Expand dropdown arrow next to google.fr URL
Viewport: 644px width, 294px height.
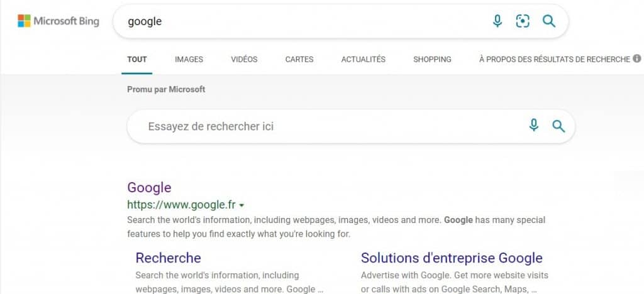(241, 205)
